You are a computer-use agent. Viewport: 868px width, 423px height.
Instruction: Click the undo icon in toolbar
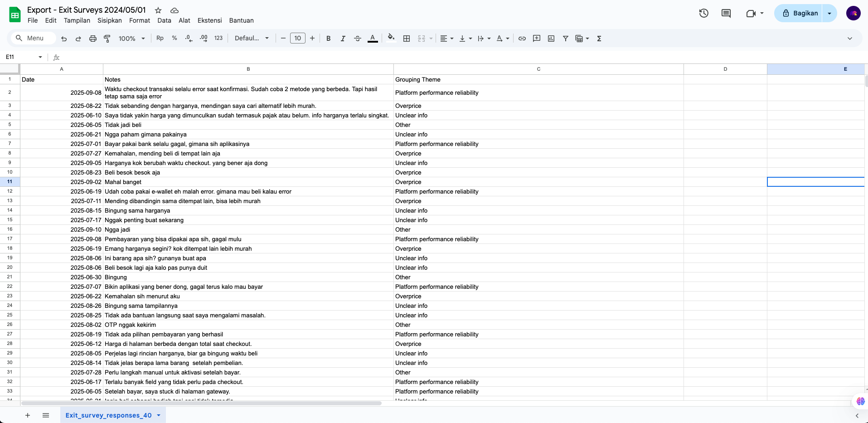[64, 39]
